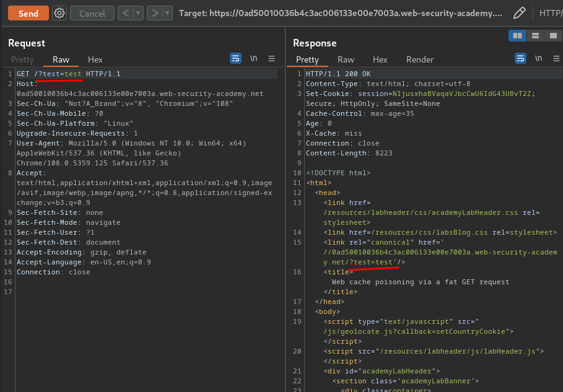Go to previous request with back arrow

(x=125, y=13)
